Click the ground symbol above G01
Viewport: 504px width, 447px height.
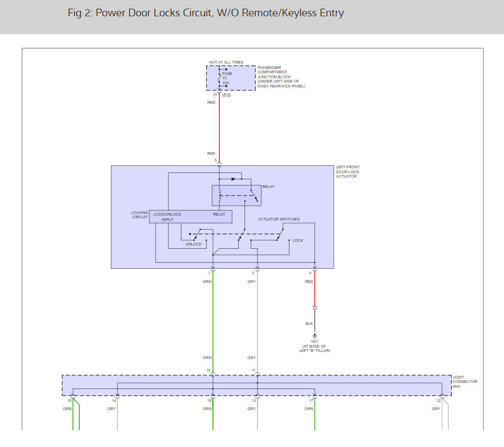tap(314, 336)
